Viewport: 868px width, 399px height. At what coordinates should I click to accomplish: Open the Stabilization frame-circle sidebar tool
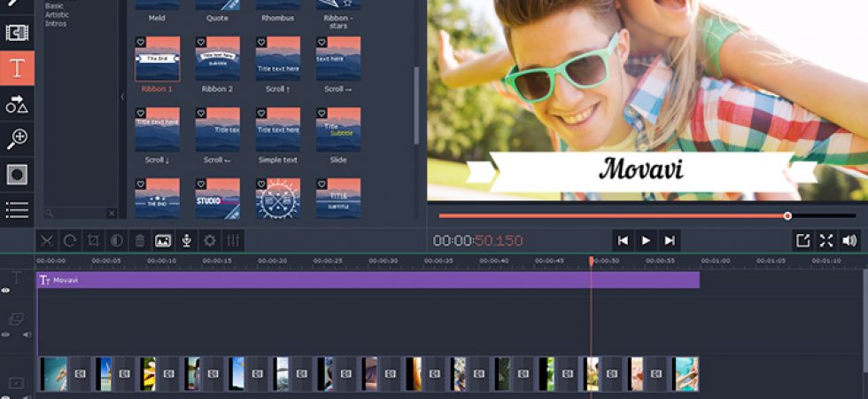(17, 175)
